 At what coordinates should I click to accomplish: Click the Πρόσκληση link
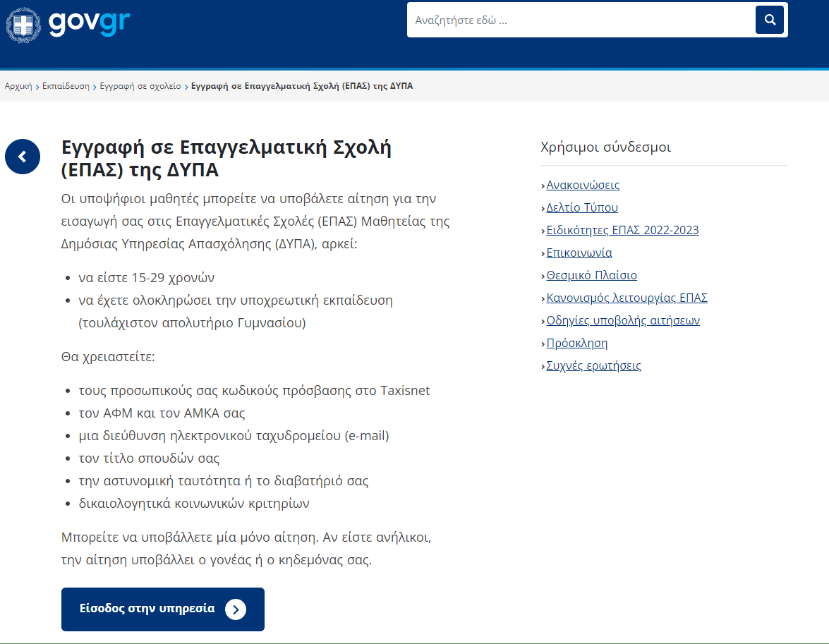576,343
